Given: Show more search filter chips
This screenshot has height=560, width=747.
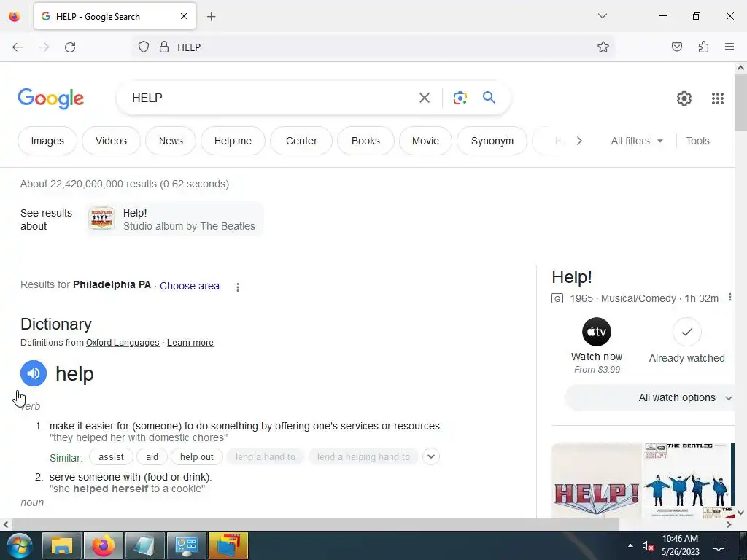Looking at the screenshot, I should 578,141.
